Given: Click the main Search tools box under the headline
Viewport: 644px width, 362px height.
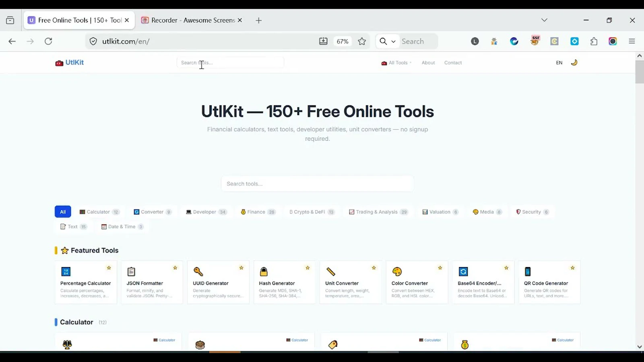Looking at the screenshot, I should click(317, 184).
